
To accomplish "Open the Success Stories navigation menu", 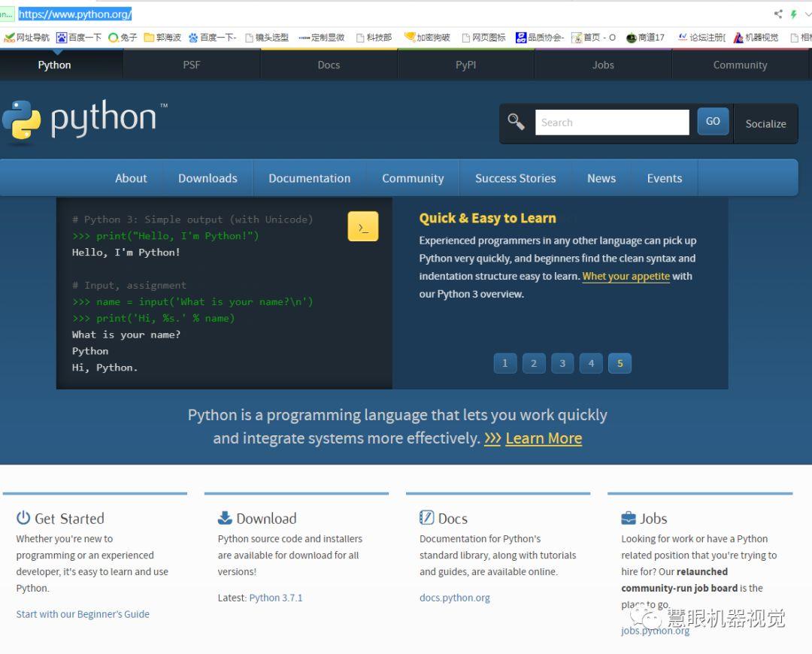I will pyautogui.click(x=515, y=178).
